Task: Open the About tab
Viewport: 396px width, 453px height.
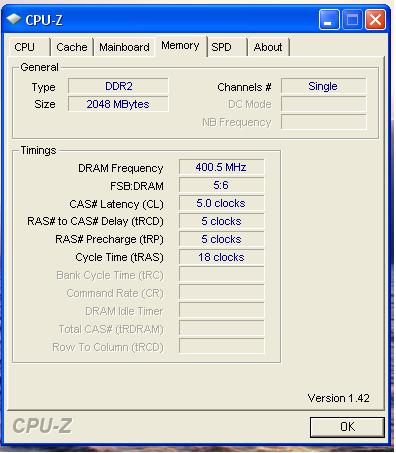Action: click(268, 47)
